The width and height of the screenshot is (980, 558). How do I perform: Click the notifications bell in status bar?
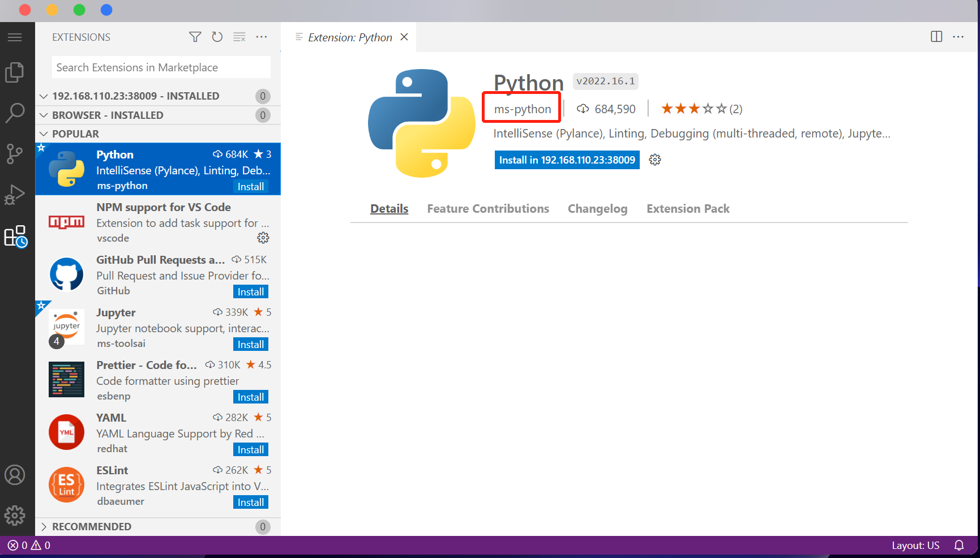pyautogui.click(x=959, y=546)
